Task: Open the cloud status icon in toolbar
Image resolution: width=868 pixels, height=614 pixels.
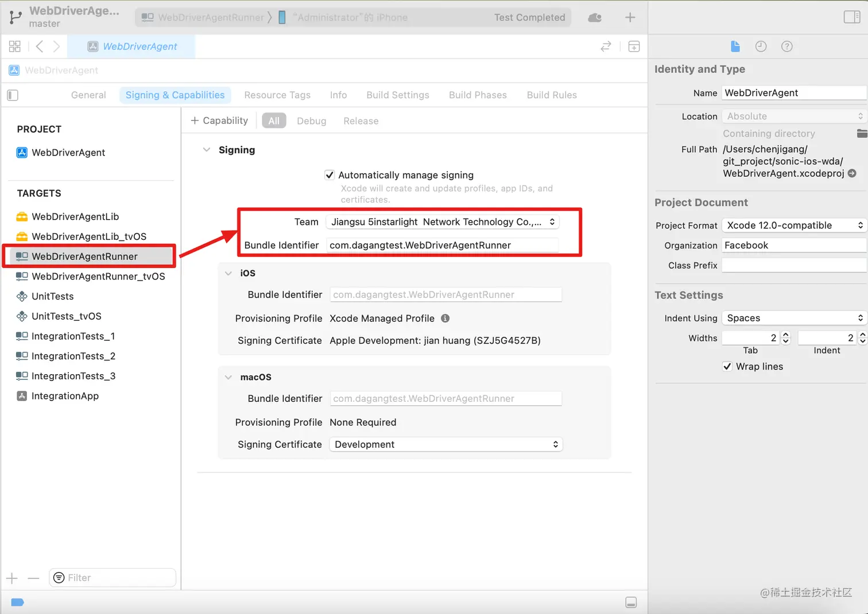Action: 595,17
